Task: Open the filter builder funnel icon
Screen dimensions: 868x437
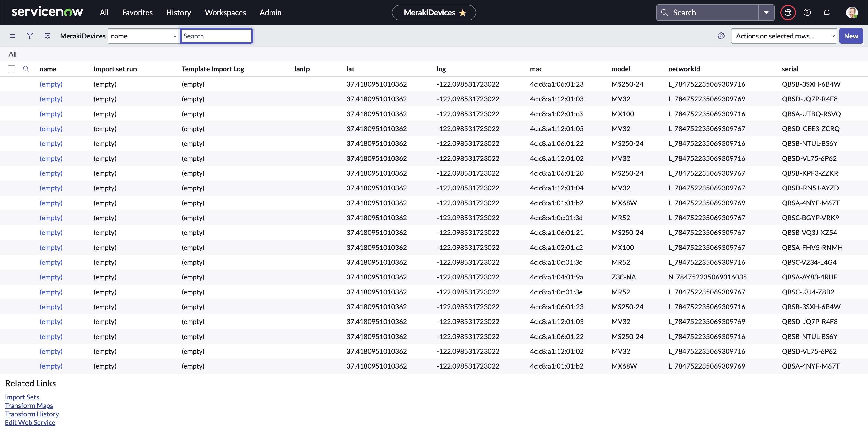Action: pyautogui.click(x=30, y=36)
